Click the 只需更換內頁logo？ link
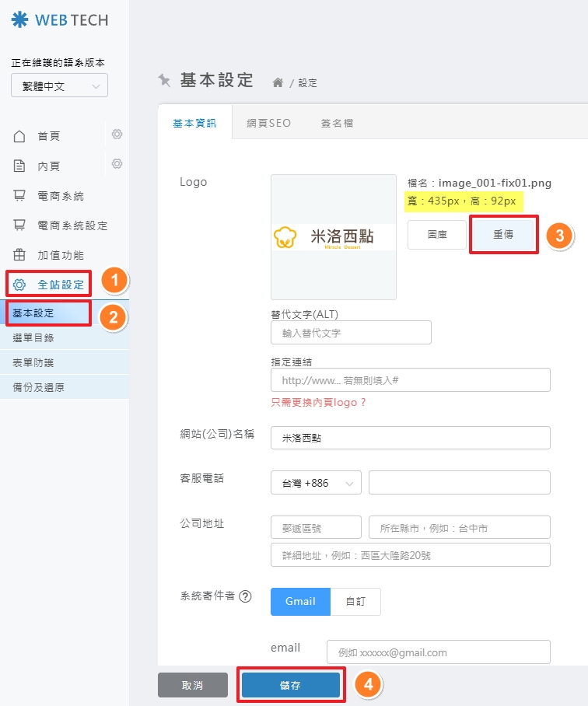Screen dimensions: 588x706 pyautogui.click(x=318, y=403)
